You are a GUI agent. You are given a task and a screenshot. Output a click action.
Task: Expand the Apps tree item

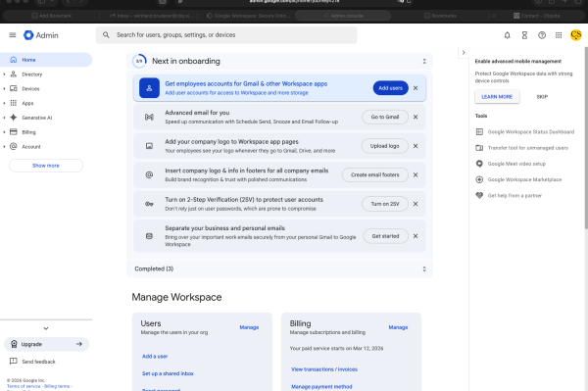point(4,103)
